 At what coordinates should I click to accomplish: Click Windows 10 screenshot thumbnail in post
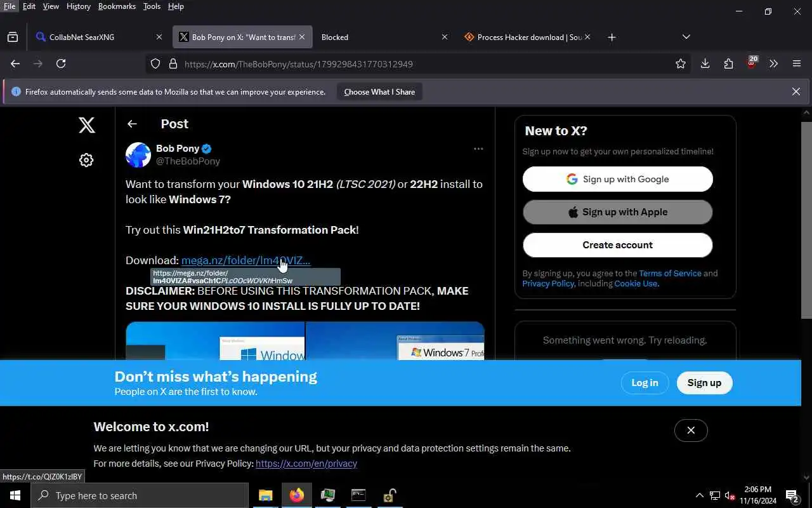215,341
